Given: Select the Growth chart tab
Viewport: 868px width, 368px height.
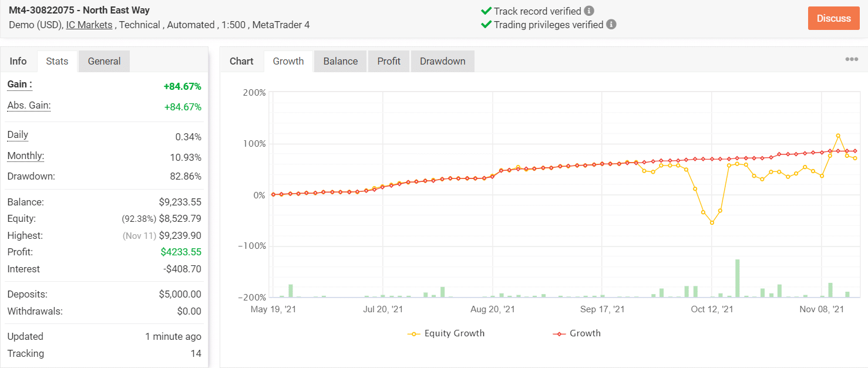Looking at the screenshot, I should [x=288, y=61].
